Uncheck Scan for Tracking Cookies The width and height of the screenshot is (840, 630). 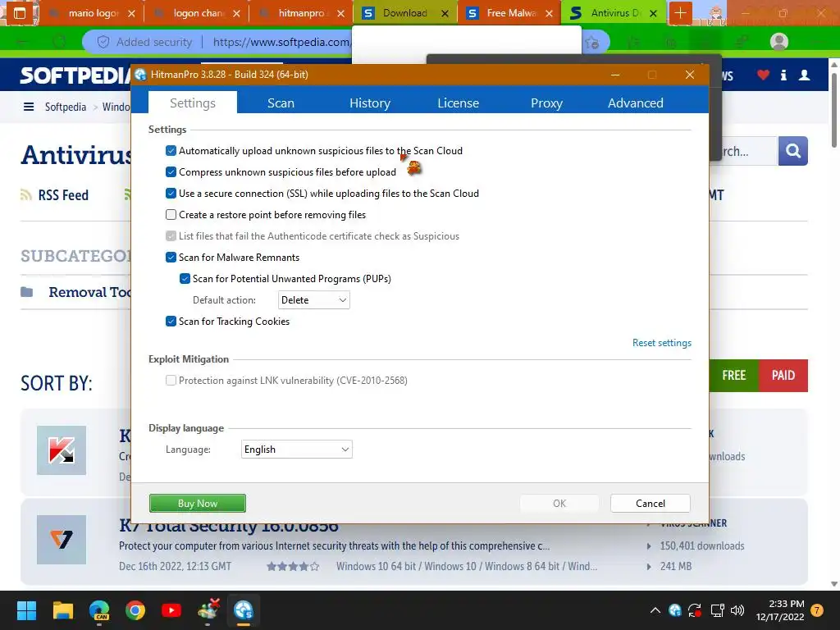(x=171, y=322)
